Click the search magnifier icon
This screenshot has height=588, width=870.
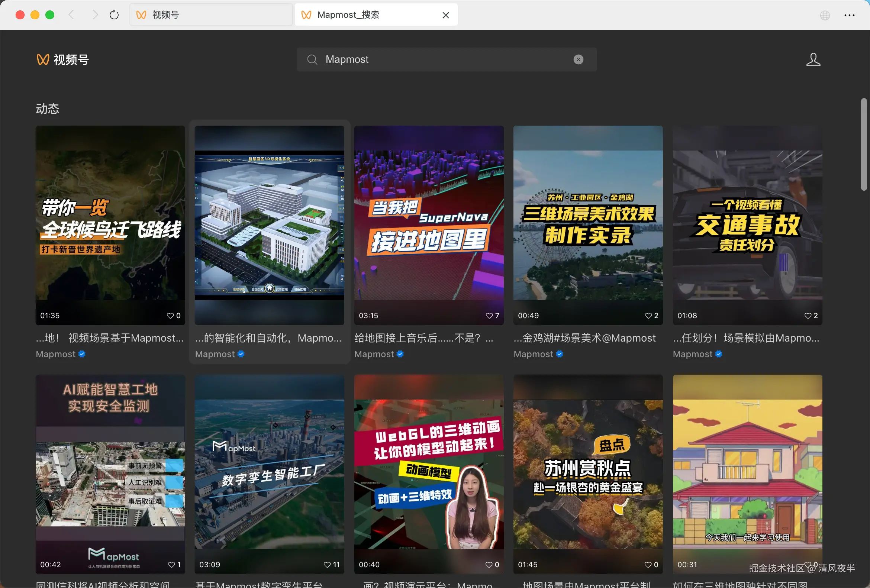(x=312, y=59)
